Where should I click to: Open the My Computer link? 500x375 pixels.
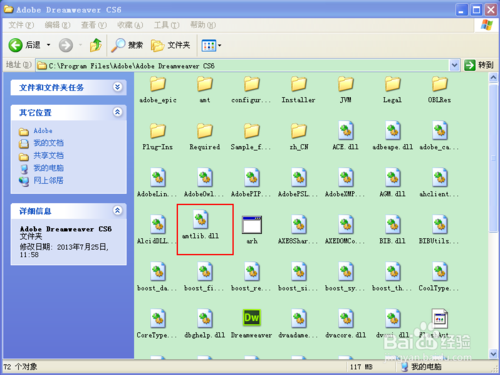coord(48,168)
